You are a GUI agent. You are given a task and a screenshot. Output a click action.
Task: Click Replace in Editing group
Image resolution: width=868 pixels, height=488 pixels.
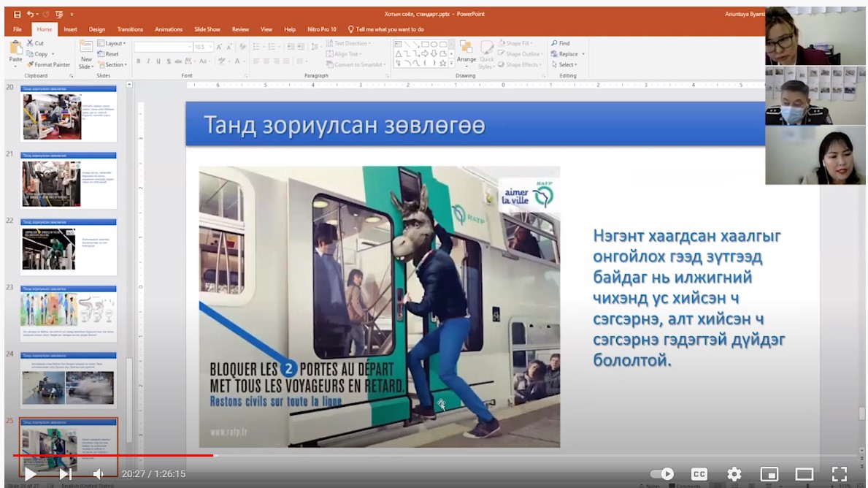564,54
